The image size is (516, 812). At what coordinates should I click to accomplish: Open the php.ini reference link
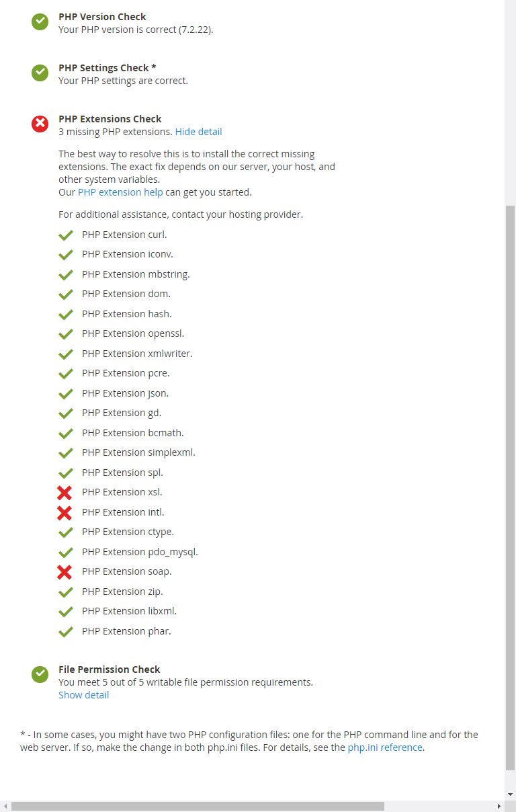[x=385, y=747]
